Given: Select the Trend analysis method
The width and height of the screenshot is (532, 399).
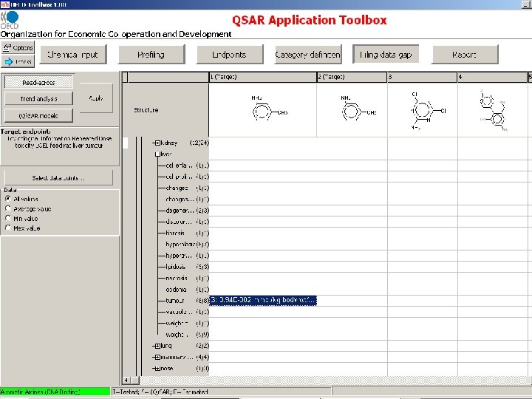Looking at the screenshot, I should coord(38,99).
